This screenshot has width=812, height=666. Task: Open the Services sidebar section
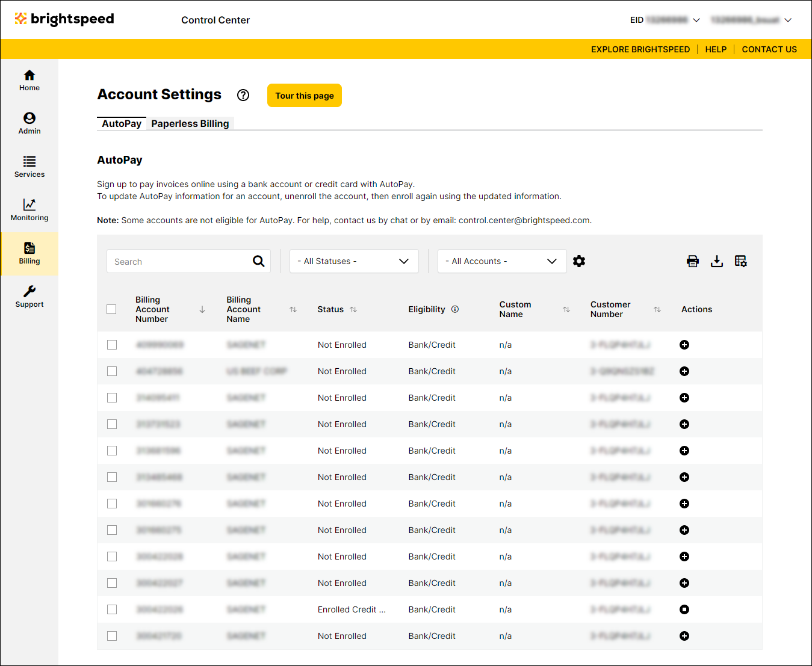[x=29, y=167]
